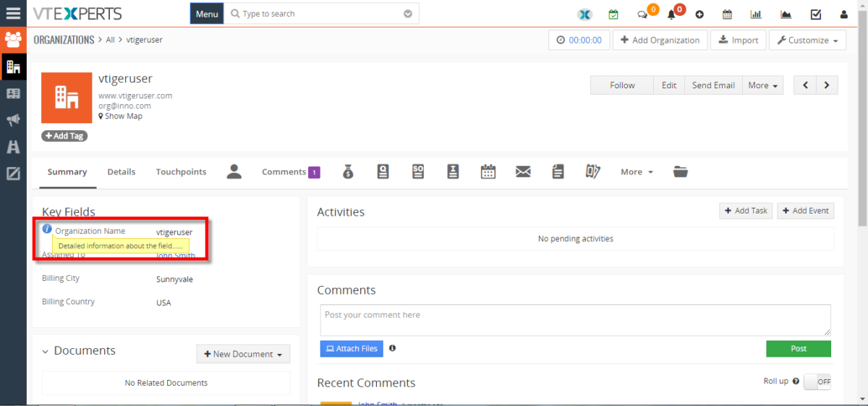Click the quick create plus icon

(699, 14)
